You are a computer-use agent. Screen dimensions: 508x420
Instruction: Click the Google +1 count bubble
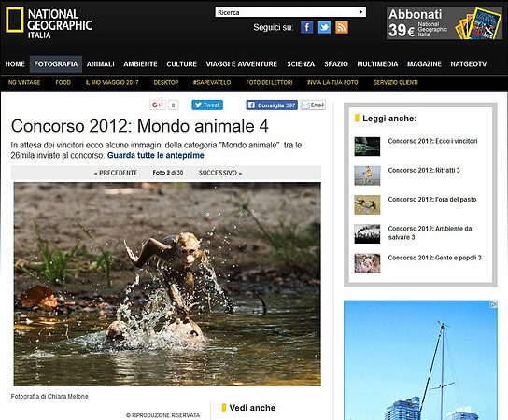click(x=173, y=105)
